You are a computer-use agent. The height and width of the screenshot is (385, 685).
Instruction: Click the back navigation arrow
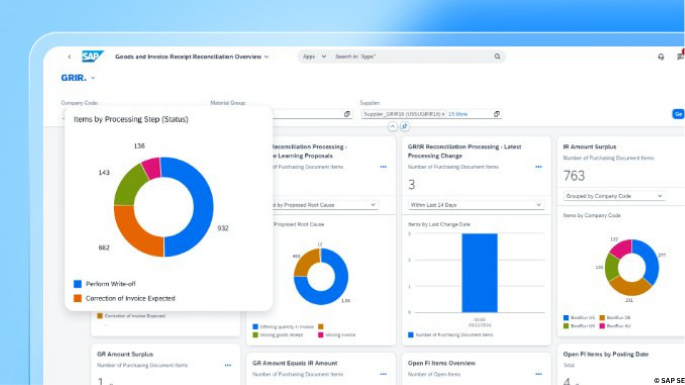(69, 57)
